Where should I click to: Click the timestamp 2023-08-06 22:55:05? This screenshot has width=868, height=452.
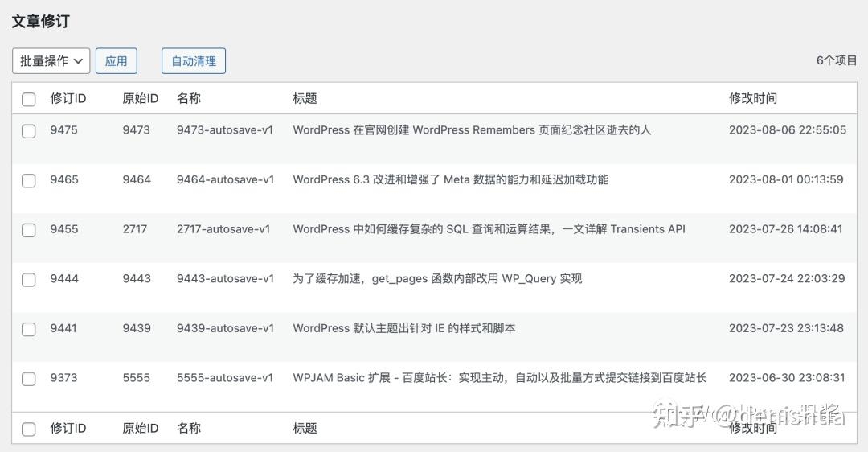[787, 130]
